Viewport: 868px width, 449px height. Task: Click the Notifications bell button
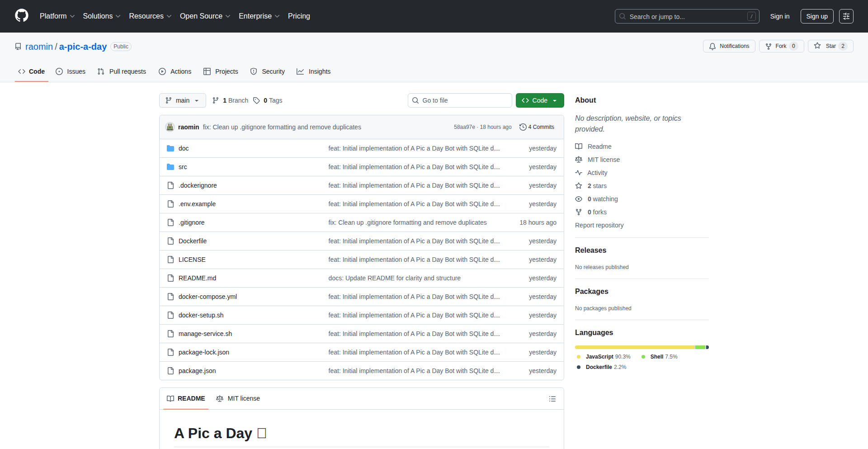[729, 46]
